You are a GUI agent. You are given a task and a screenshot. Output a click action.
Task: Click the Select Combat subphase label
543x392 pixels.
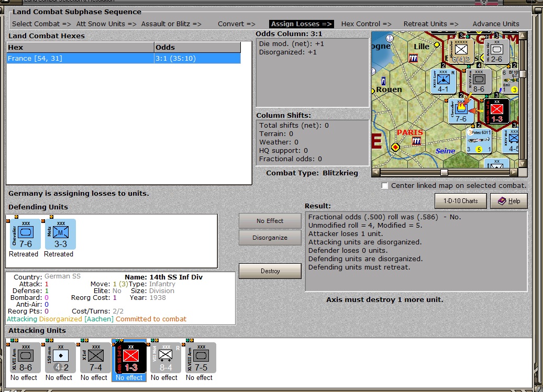(41, 24)
